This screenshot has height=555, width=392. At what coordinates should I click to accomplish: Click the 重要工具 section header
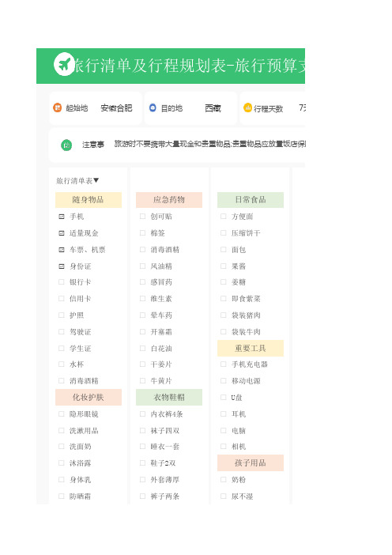click(x=251, y=349)
